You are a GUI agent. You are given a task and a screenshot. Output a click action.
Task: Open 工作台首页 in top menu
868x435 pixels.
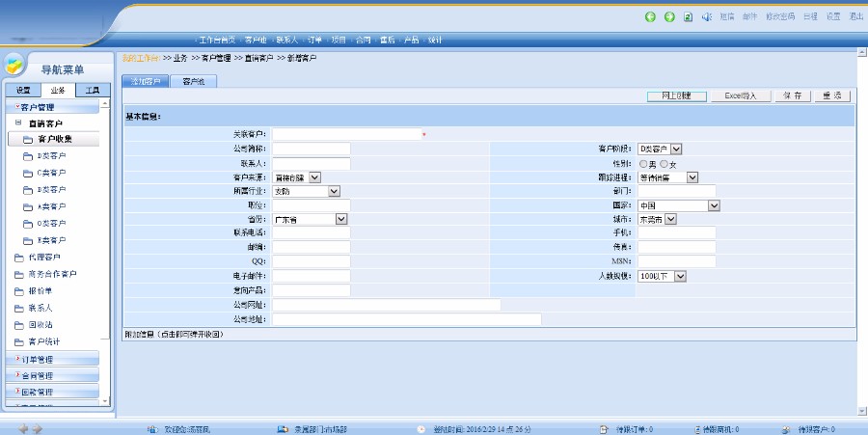tap(217, 40)
